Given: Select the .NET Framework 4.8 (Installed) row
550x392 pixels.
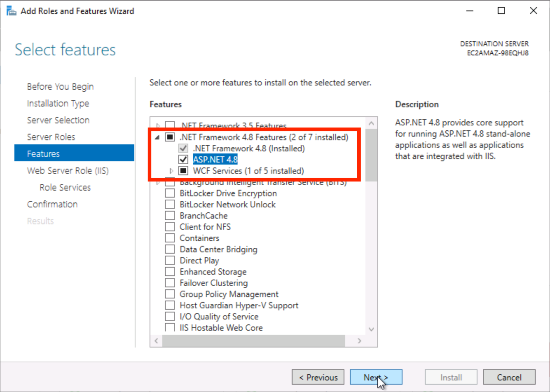Looking at the screenshot, I should coord(249,148).
